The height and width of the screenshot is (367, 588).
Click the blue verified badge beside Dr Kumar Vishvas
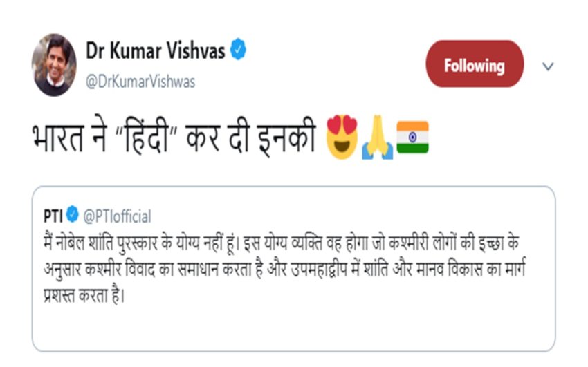[238, 51]
